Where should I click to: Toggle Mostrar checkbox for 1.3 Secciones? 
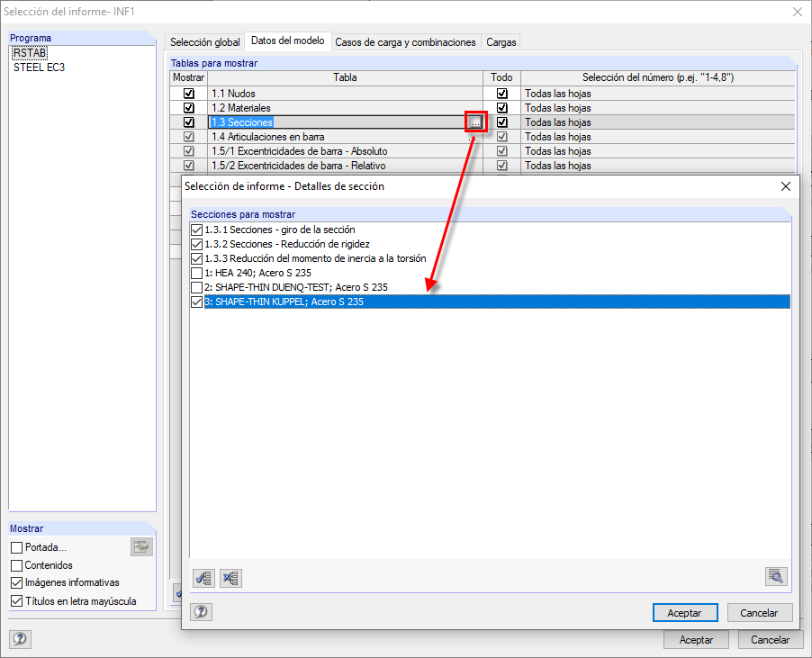pyautogui.click(x=189, y=122)
